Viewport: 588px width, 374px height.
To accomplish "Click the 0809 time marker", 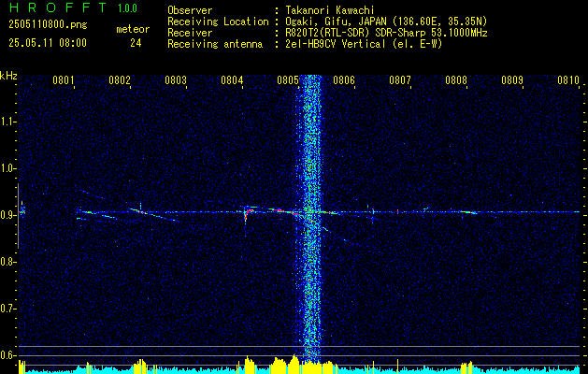I will tap(512, 80).
